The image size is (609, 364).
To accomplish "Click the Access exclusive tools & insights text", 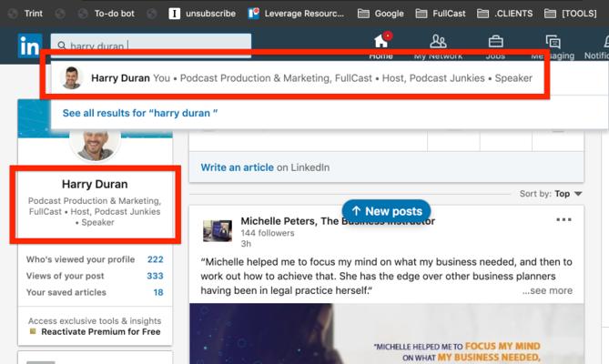I will (x=95, y=321).
